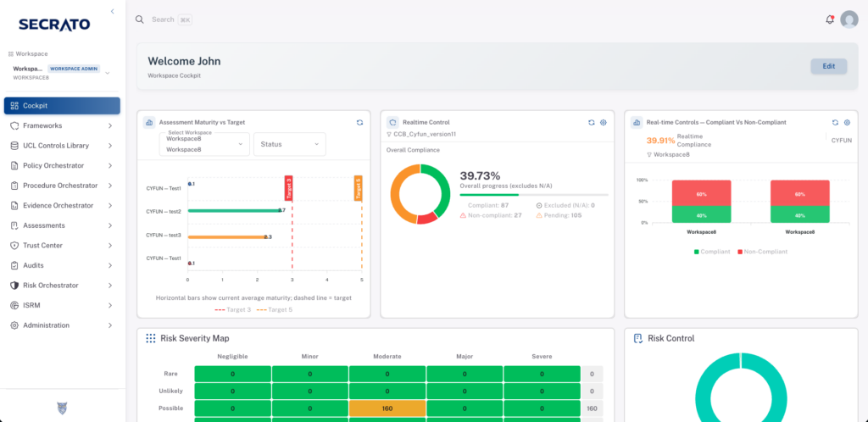Click the Trust Center shield icon
Viewport: 868px width, 422px height.
tap(14, 245)
